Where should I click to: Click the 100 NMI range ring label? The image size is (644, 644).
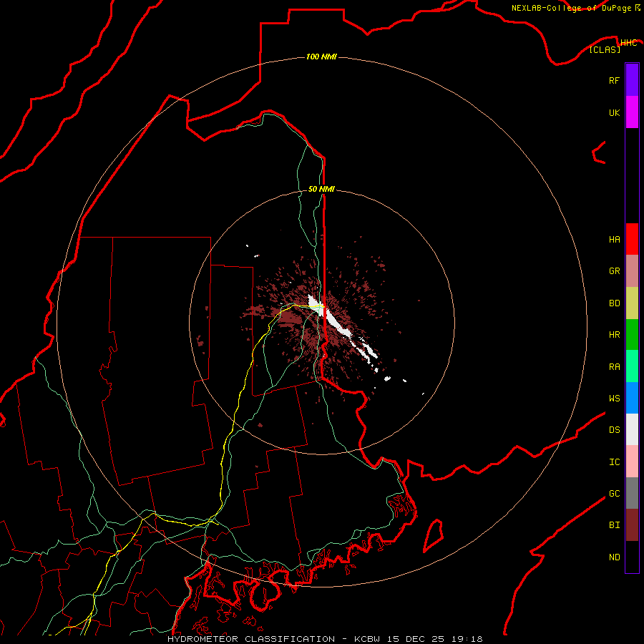[x=321, y=57]
